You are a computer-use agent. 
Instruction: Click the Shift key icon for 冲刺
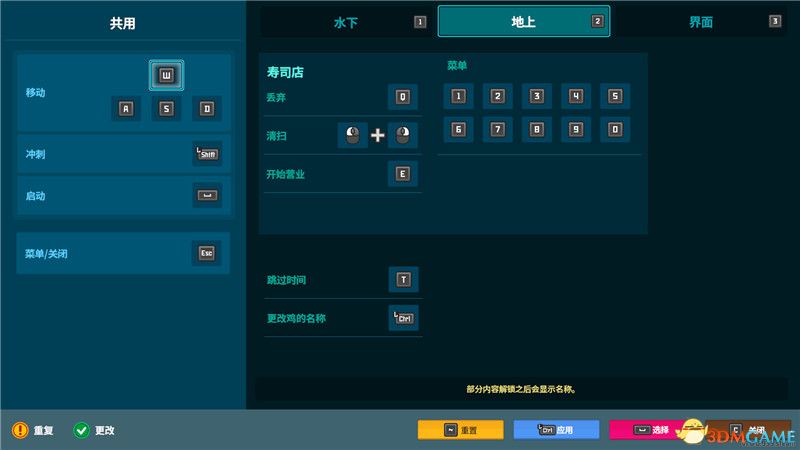207,154
